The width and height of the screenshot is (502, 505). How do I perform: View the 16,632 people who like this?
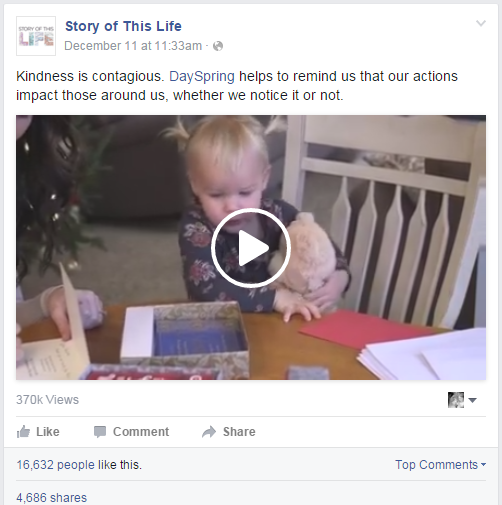[x=79, y=465]
